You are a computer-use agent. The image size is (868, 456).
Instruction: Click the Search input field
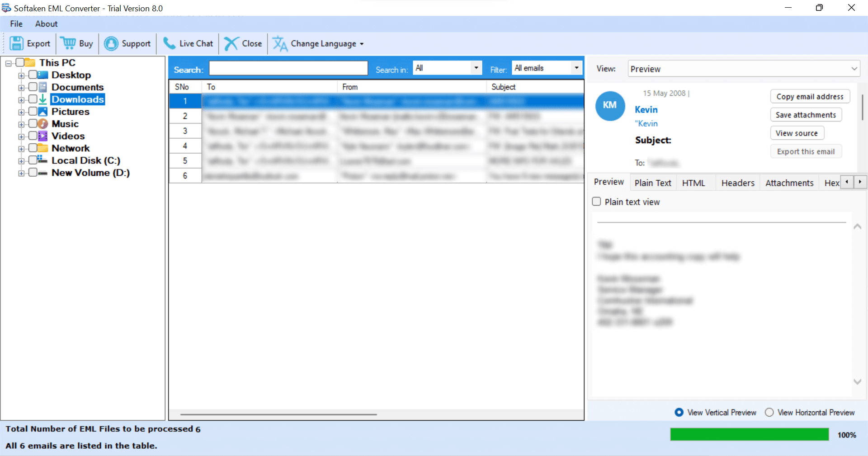click(x=288, y=68)
